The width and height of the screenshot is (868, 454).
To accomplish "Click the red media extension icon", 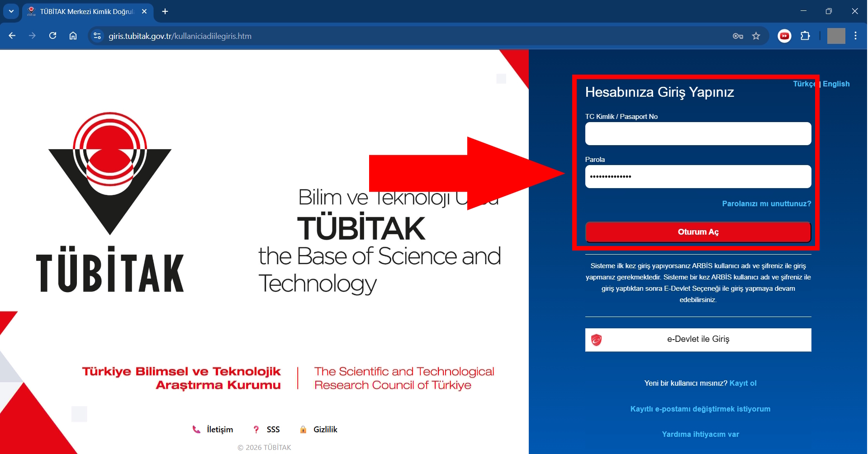I will [x=784, y=36].
